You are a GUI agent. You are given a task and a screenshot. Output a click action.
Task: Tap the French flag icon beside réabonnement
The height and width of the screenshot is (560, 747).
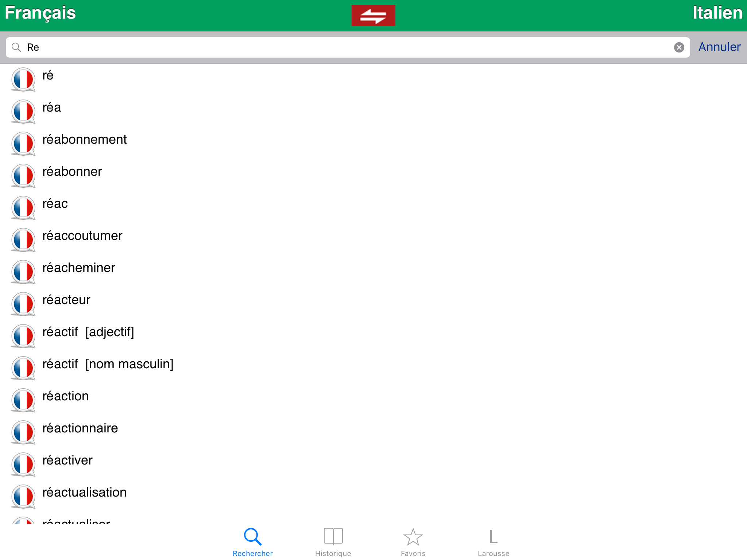23,144
